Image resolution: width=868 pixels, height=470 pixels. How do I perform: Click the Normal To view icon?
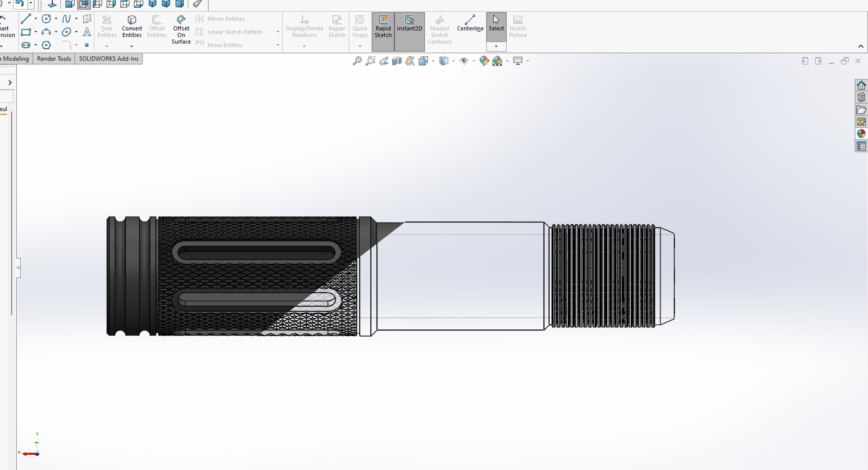click(52, 4)
